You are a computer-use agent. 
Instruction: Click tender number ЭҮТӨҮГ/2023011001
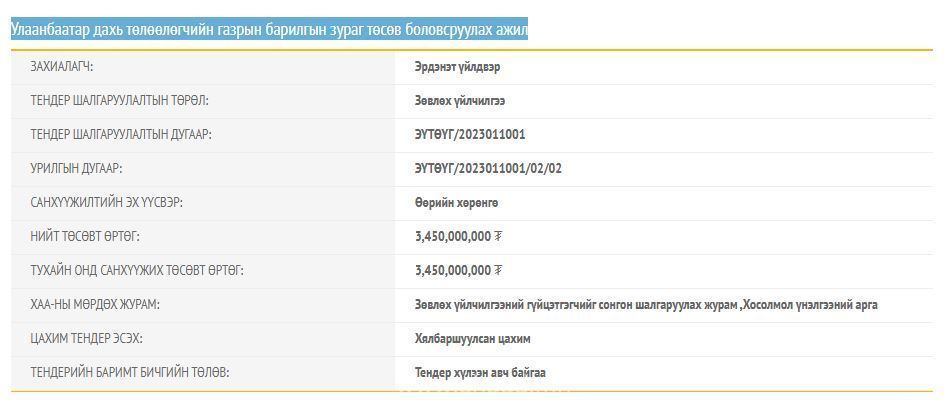point(470,135)
